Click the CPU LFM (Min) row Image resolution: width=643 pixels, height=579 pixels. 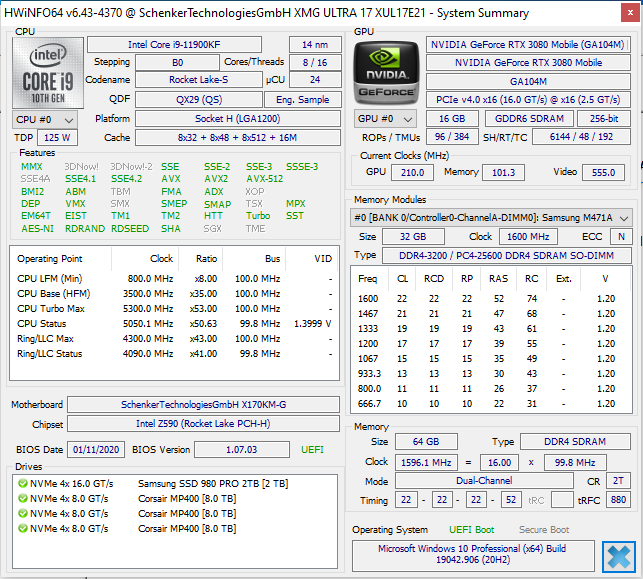pos(174,279)
